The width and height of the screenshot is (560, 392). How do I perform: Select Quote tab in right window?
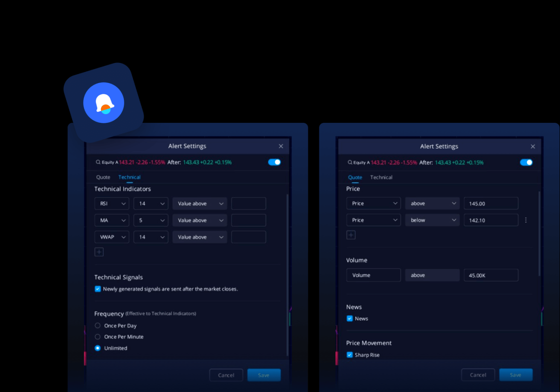tap(355, 177)
